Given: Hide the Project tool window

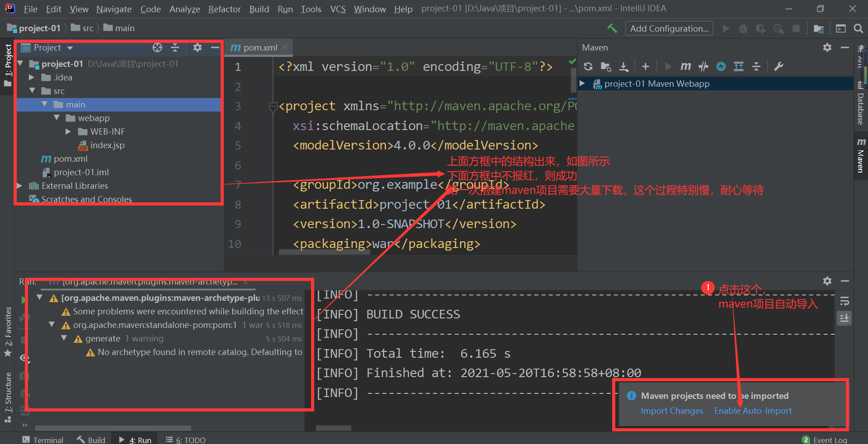Looking at the screenshot, I should point(215,47).
